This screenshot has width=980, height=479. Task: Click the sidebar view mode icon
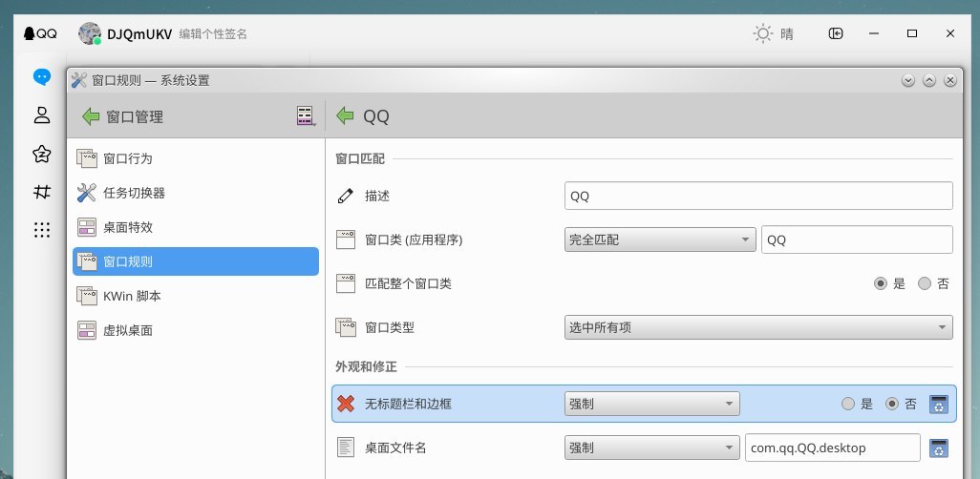[306, 116]
